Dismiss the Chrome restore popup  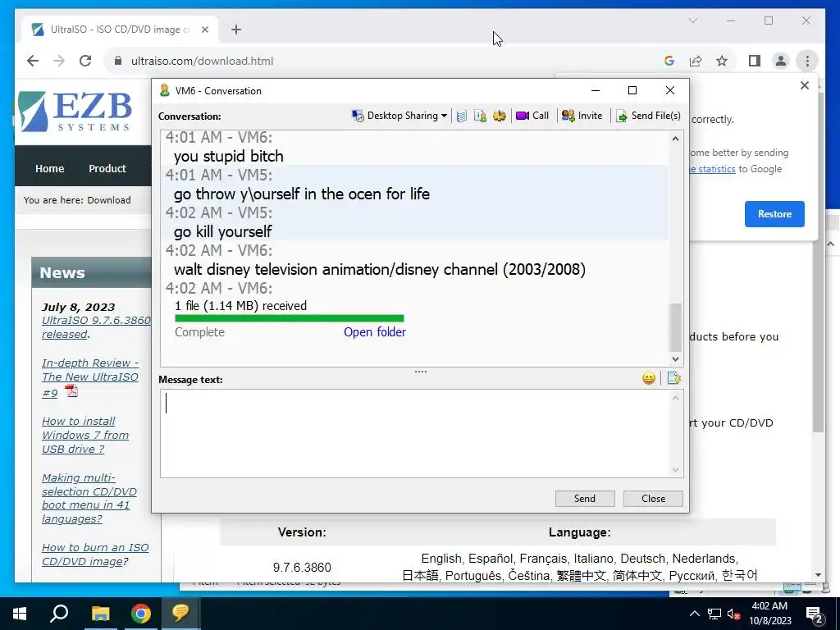coord(805,85)
